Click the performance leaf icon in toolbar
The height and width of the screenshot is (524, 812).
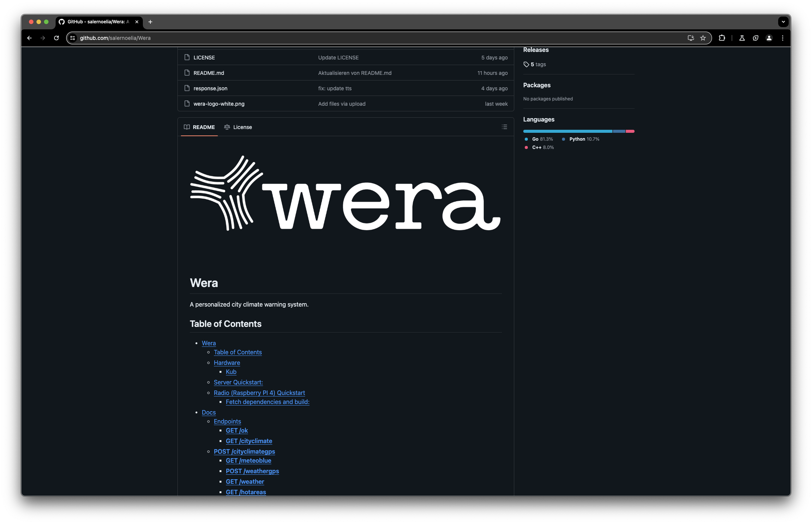[756, 38]
